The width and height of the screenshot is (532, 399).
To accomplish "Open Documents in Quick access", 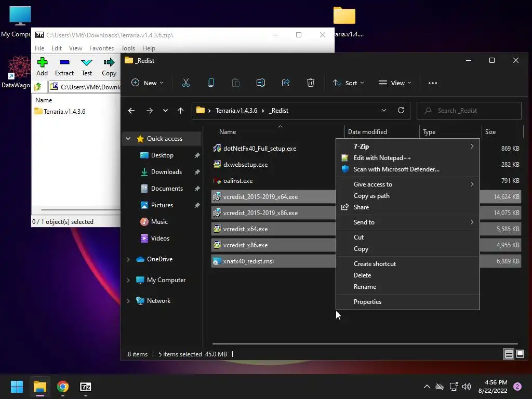I will coord(167,189).
